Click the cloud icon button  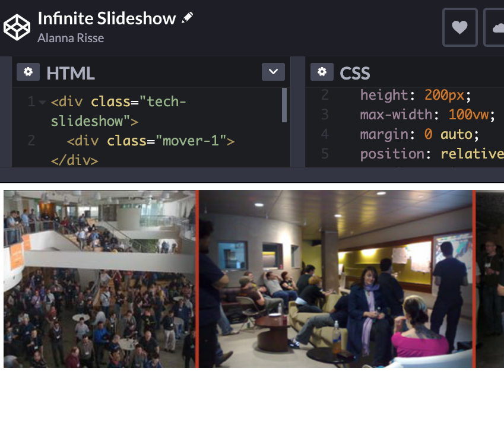click(x=496, y=27)
